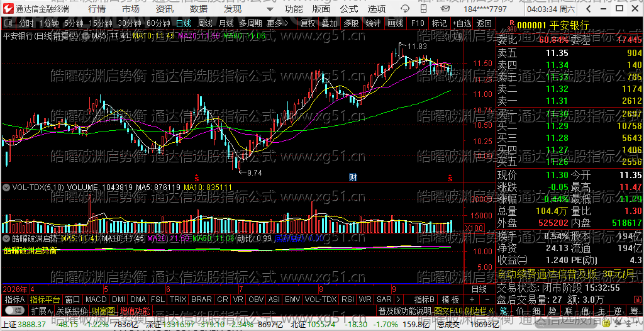Open the 市场 menu

[131, 9]
